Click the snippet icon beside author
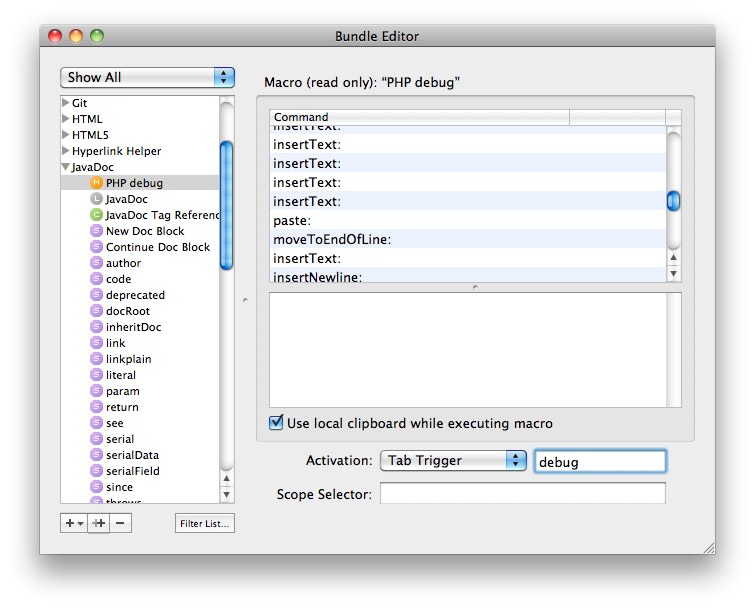 pyautogui.click(x=97, y=263)
